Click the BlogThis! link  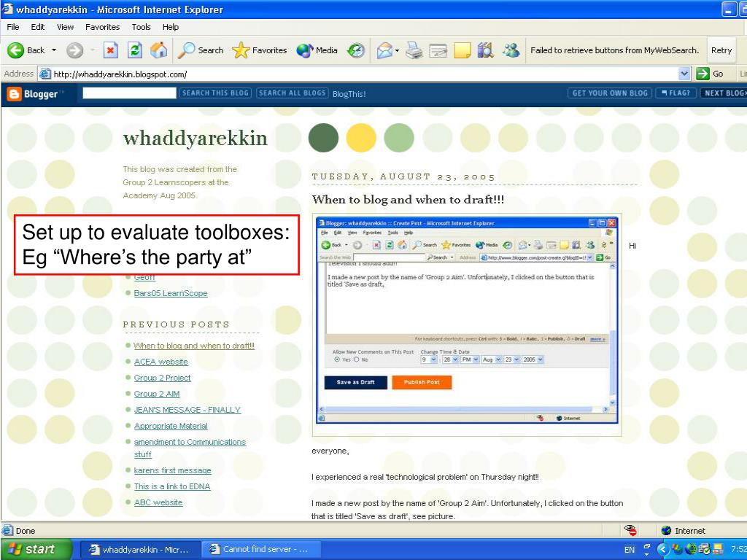[x=349, y=94]
